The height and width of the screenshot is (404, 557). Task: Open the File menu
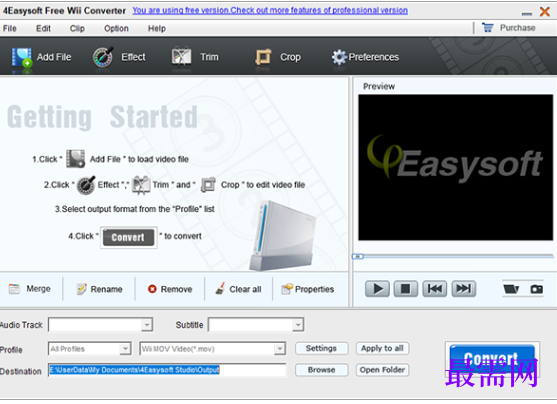coord(10,28)
